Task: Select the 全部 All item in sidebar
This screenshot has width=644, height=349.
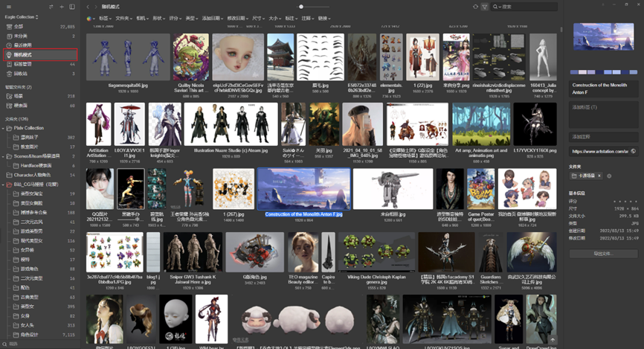Action: pos(40,26)
